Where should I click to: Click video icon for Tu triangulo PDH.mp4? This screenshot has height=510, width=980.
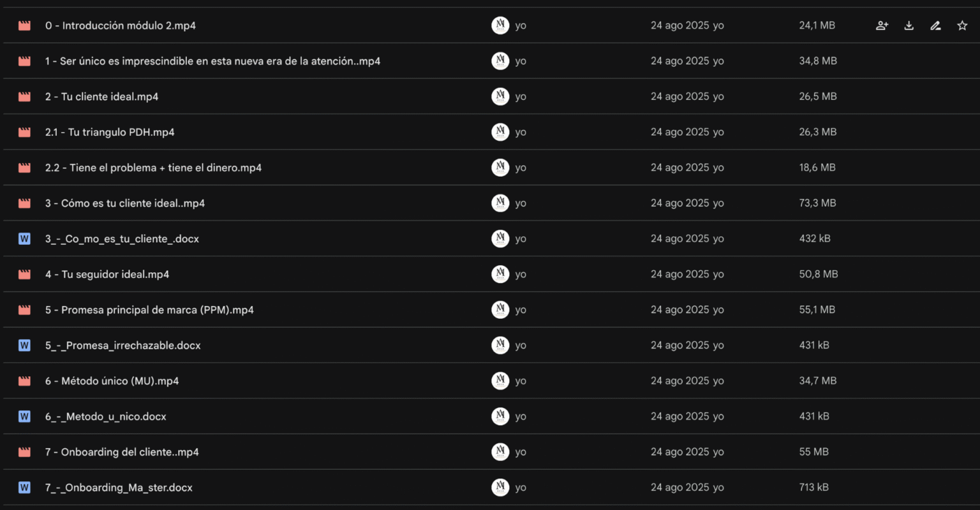[25, 133]
